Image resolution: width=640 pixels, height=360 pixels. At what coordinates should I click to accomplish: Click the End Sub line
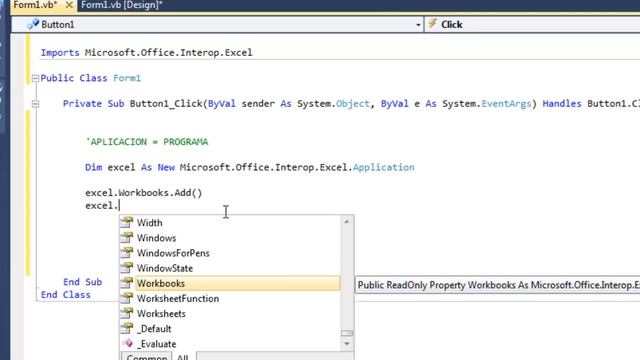point(82,282)
